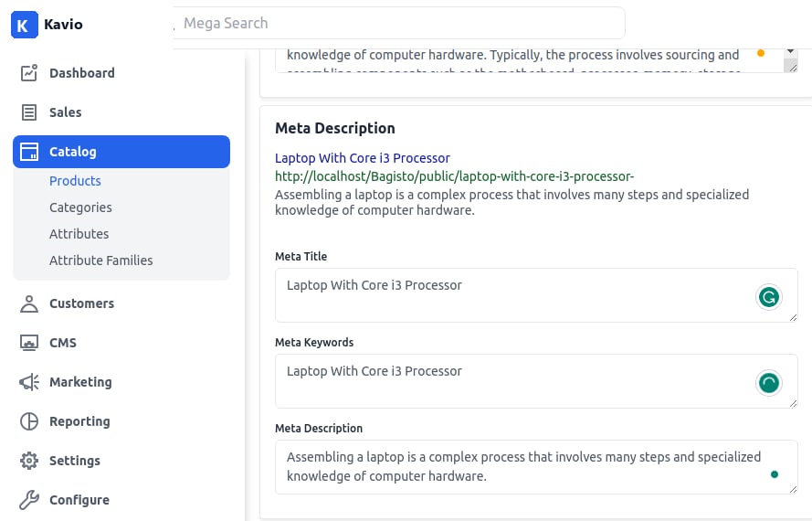
Task: Click the Configure wrench icon
Action: (29, 500)
